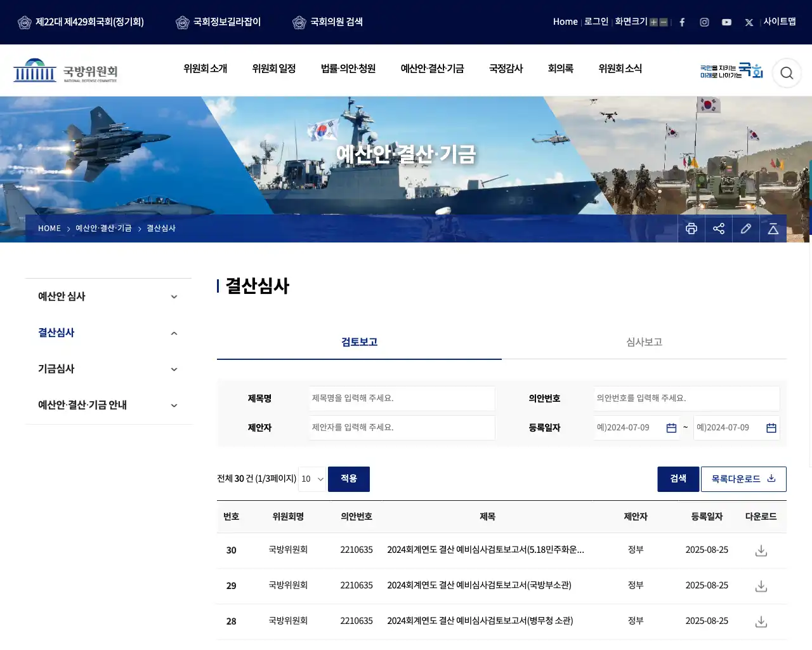Open the YouTube icon link
The width and height of the screenshot is (812, 650).
pos(726,22)
